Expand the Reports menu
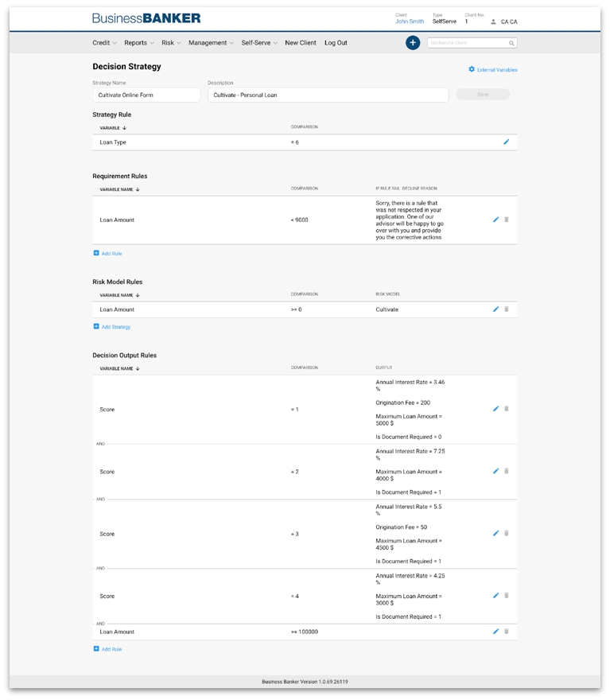The image size is (610, 700). coord(138,43)
